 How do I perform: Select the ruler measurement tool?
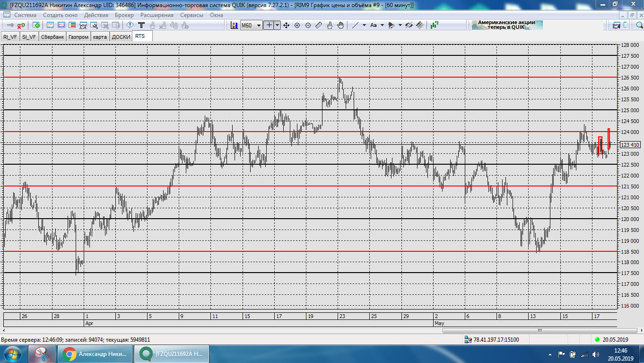(x=319, y=25)
